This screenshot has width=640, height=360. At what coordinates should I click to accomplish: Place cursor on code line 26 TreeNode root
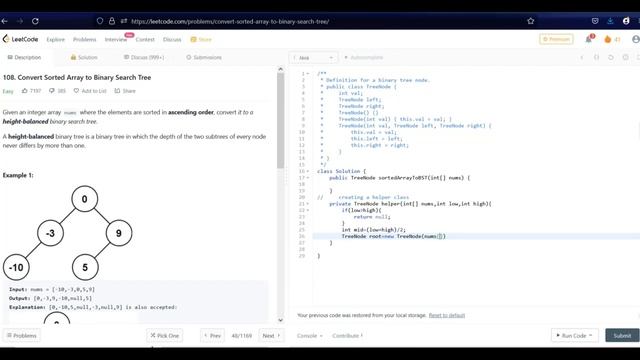pos(393,236)
